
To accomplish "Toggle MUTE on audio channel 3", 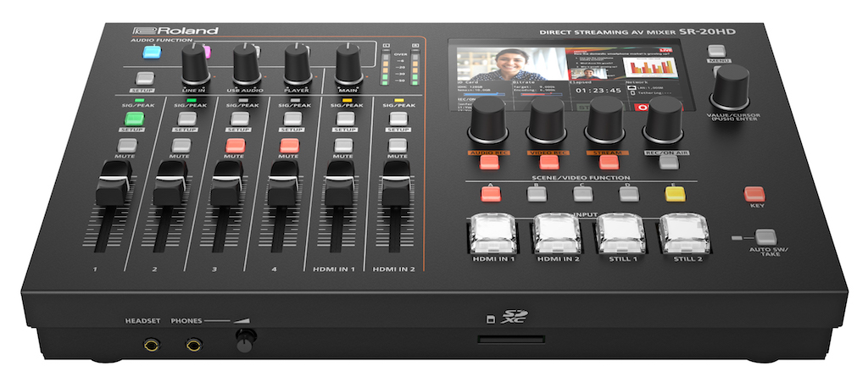I will coord(235,145).
